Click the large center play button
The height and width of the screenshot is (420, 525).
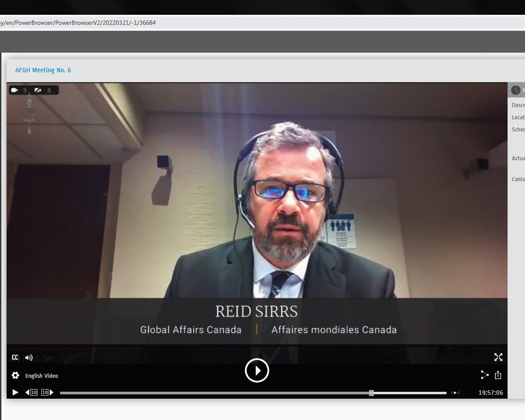(x=257, y=370)
